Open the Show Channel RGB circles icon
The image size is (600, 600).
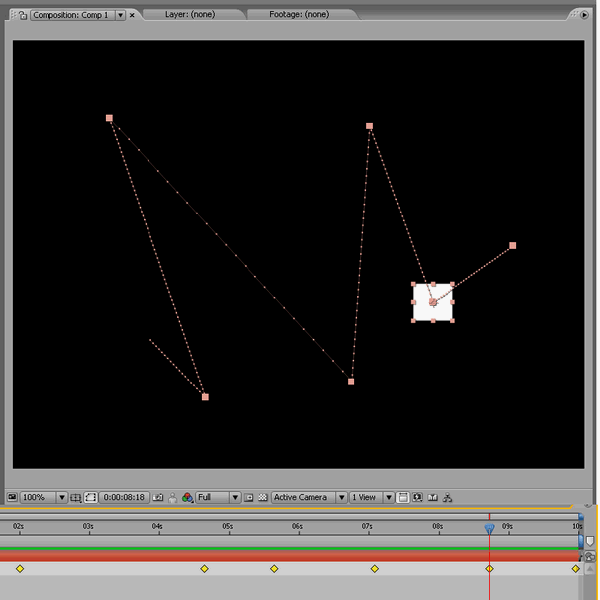pos(187,497)
